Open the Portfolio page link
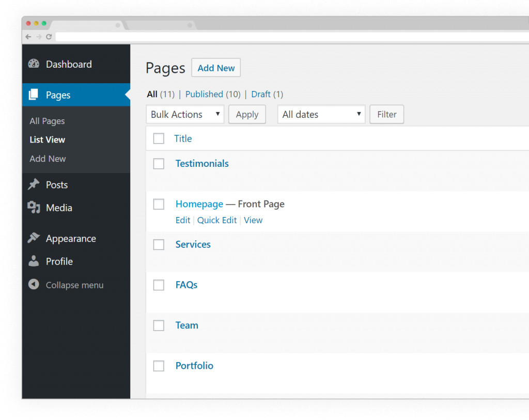Viewport: 529px width, 420px height. pyautogui.click(x=194, y=366)
